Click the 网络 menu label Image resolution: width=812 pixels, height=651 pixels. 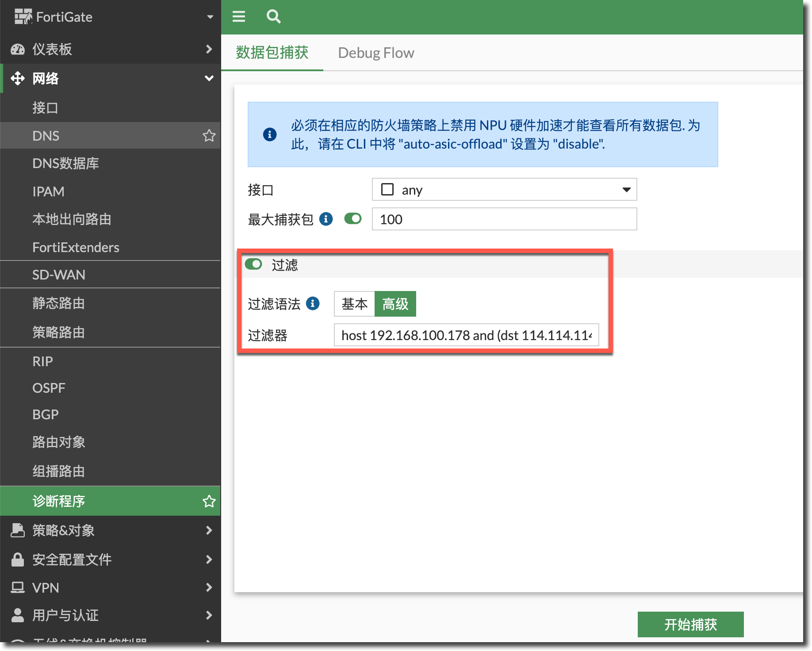coord(46,78)
